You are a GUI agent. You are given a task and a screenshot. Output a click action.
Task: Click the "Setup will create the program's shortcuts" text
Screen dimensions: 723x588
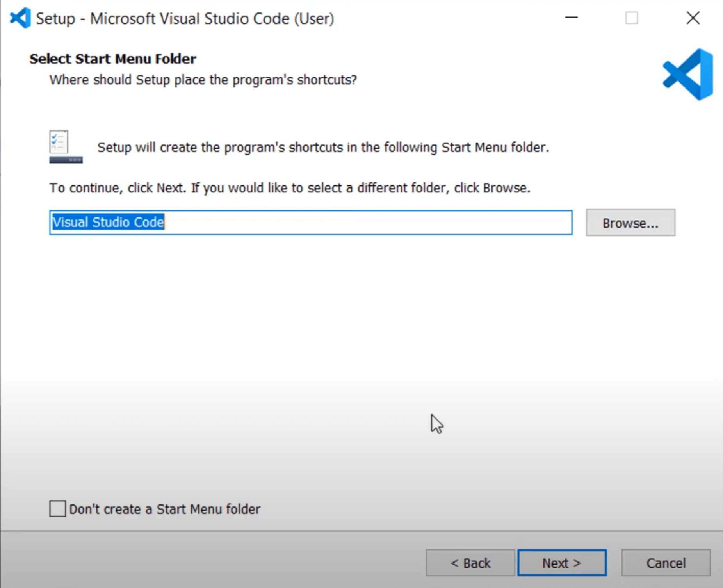323,148
